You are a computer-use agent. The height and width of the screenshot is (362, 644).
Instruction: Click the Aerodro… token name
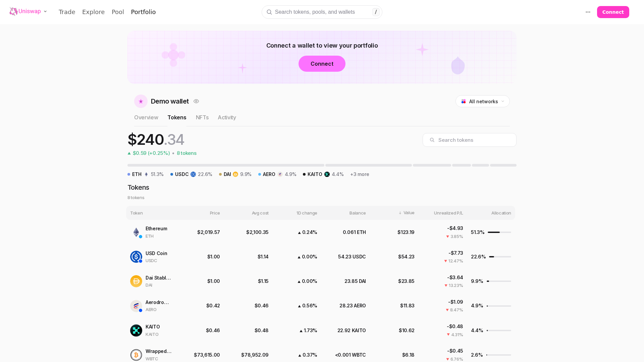(x=157, y=302)
